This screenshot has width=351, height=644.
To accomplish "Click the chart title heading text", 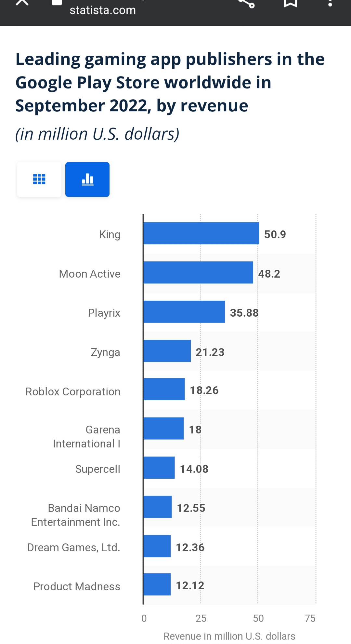I will click(x=170, y=82).
